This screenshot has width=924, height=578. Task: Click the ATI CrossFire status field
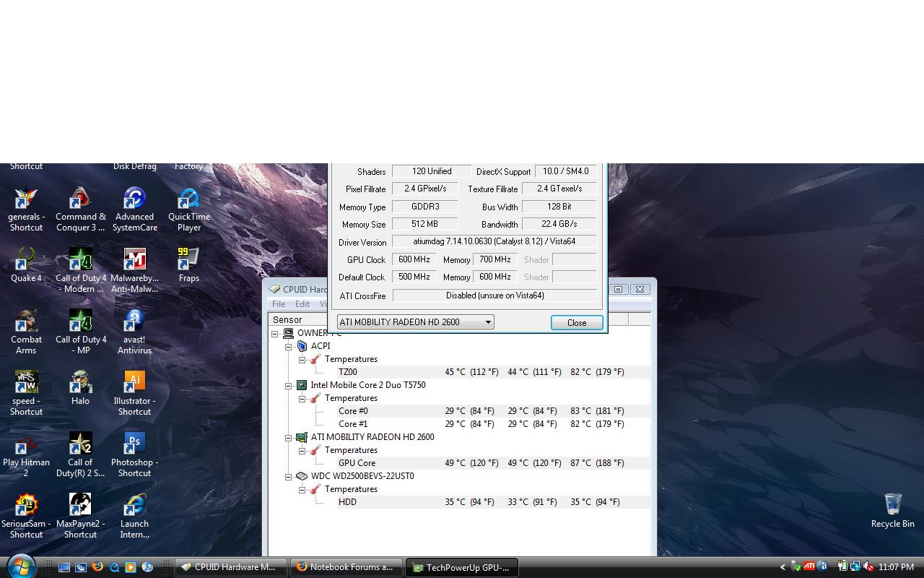coord(494,296)
